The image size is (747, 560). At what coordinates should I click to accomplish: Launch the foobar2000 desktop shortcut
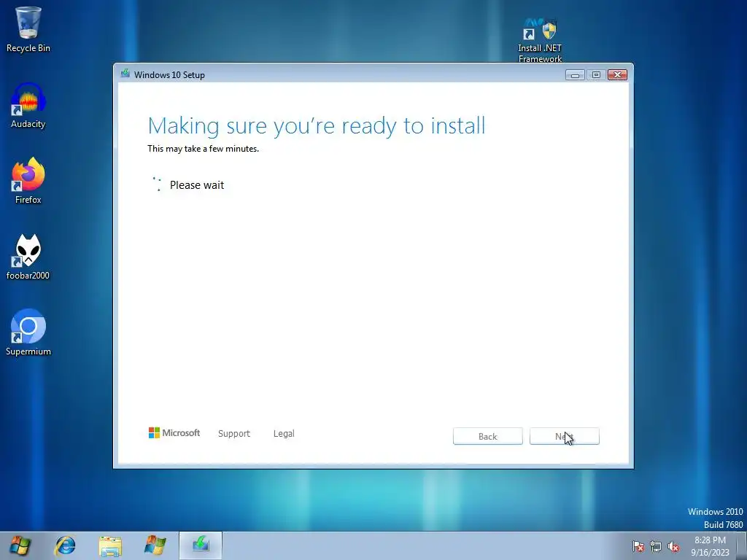tap(28, 257)
